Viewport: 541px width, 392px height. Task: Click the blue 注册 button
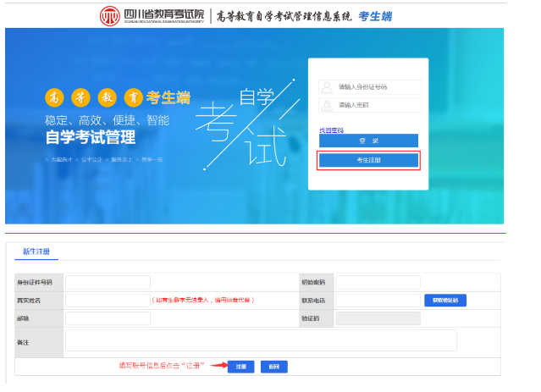240,367
